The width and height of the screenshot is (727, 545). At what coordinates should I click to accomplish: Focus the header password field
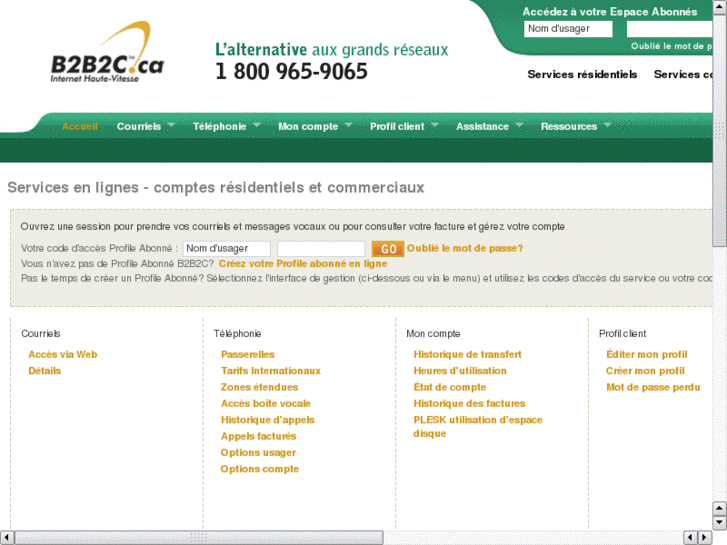click(670, 29)
